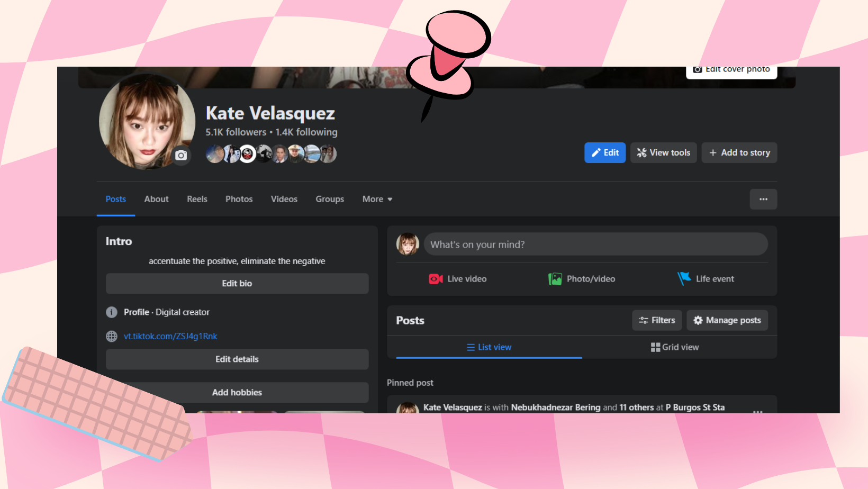Add a Photo/video post

[x=582, y=279]
